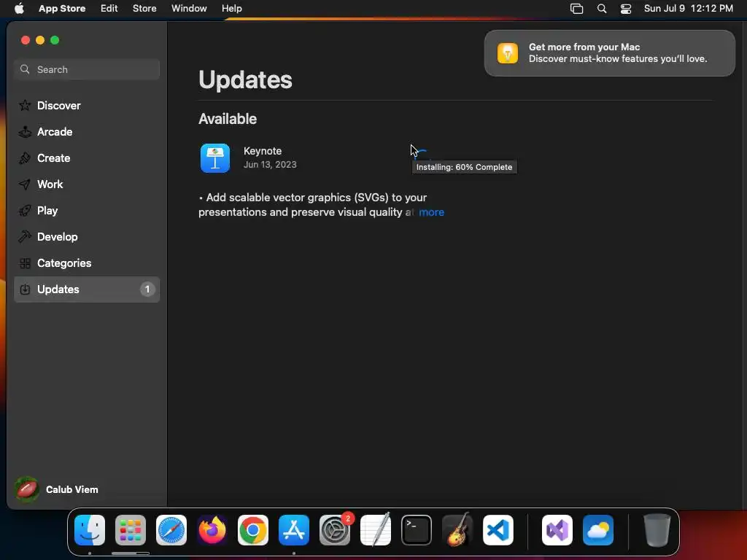
Task: Open the Trash in the Dock
Action: pos(657,530)
